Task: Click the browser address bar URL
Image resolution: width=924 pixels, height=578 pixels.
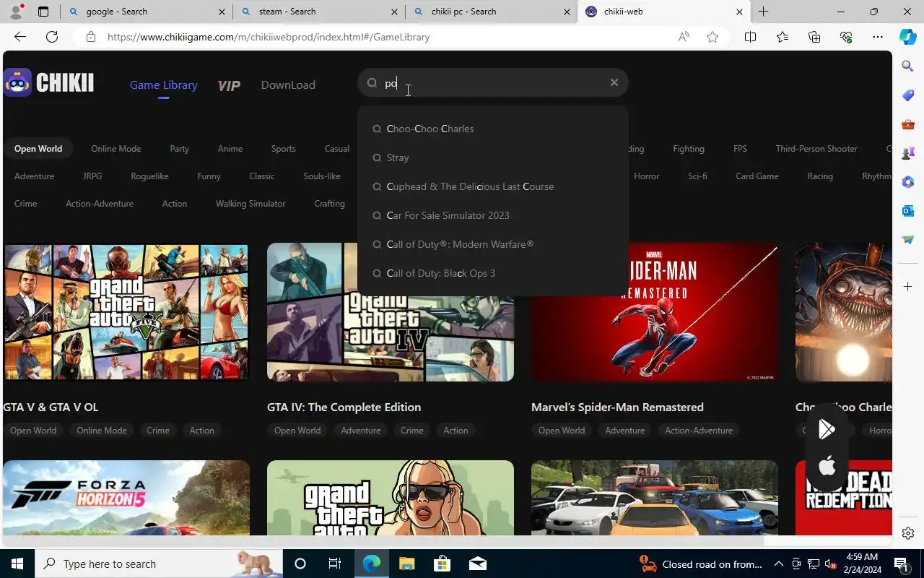Action: click(269, 37)
